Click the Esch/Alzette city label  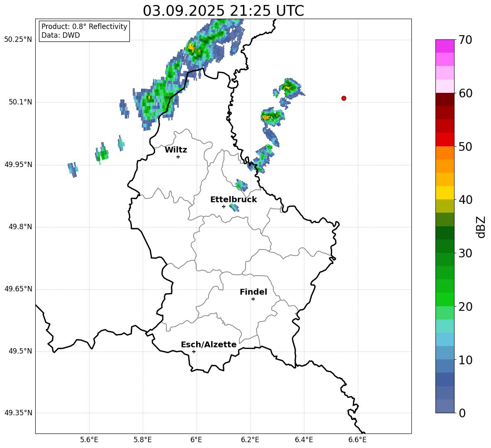tap(209, 344)
